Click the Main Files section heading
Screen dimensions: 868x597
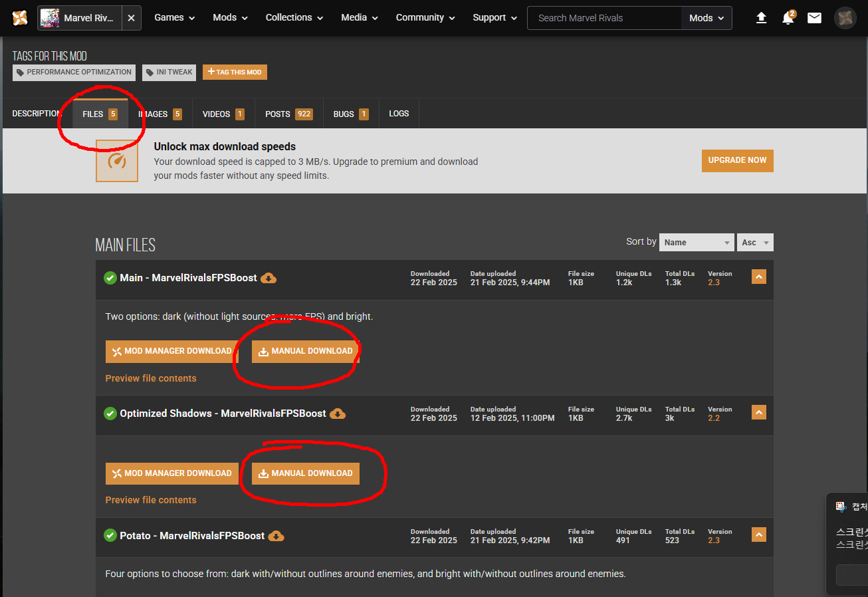[x=126, y=245]
